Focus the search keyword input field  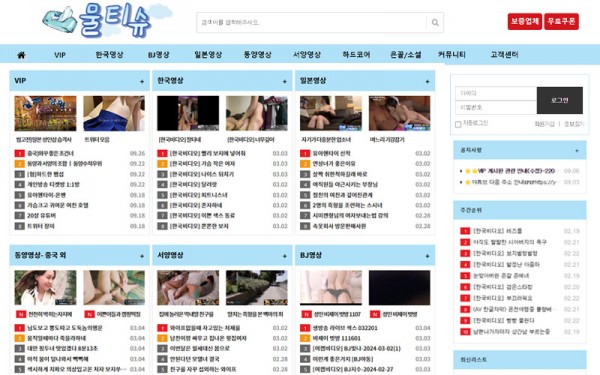click(311, 23)
